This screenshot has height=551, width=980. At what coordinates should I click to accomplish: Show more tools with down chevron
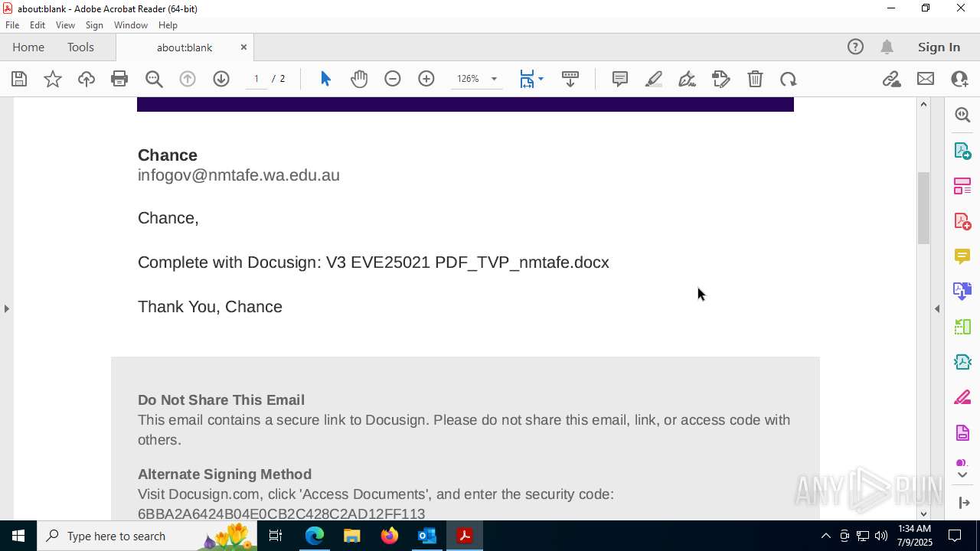point(962,475)
